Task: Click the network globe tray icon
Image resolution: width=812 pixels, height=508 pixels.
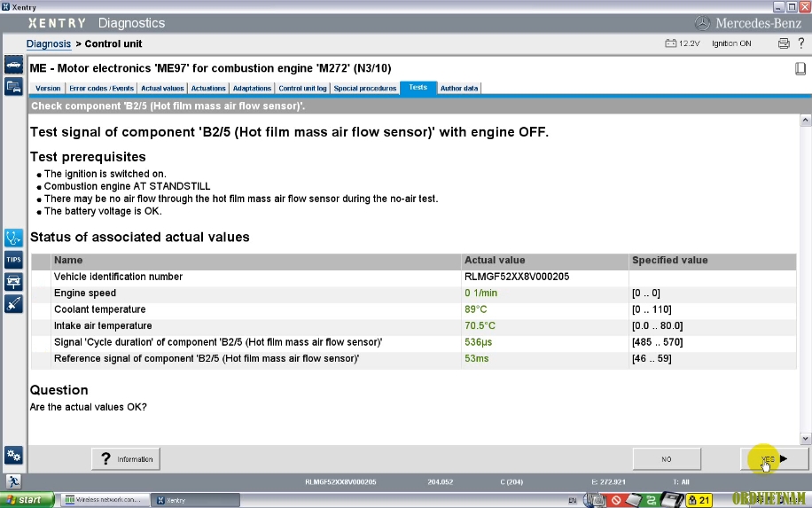Action: click(x=594, y=500)
